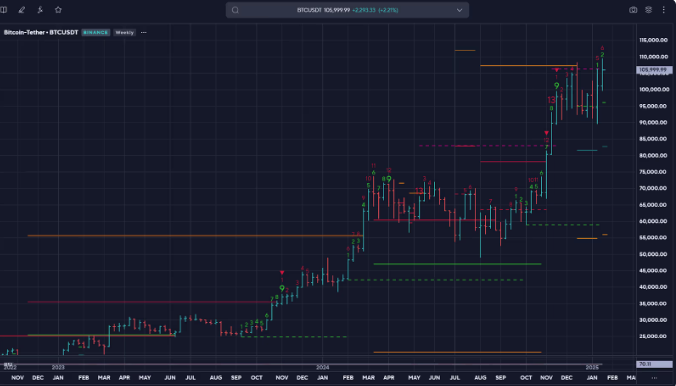The width and height of the screenshot is (676, 386).
Task: Click the magnifier search icon
Action: tap(235, 10)
